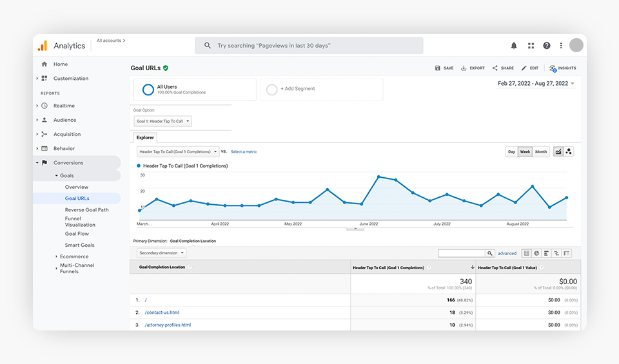
Task: Open the Google apps grid
Action: pos(531,46)
